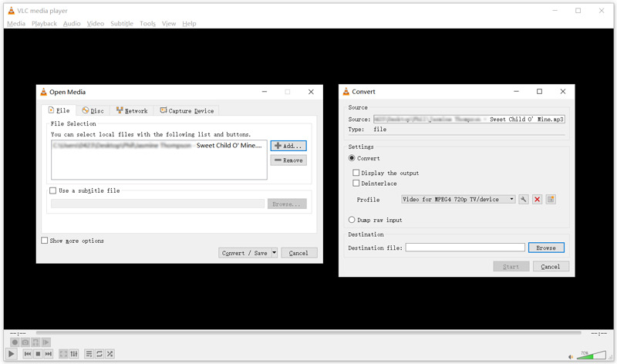The image size is (617, 364).
Task: Click VLC cone icon in main title bar
Action: (12, 11)
